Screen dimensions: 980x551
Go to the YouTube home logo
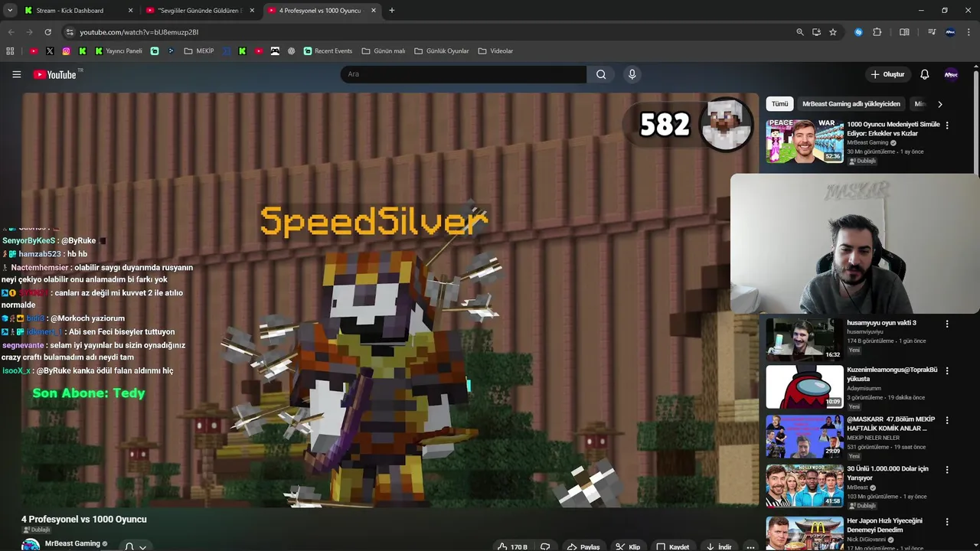tap(54, 74)
